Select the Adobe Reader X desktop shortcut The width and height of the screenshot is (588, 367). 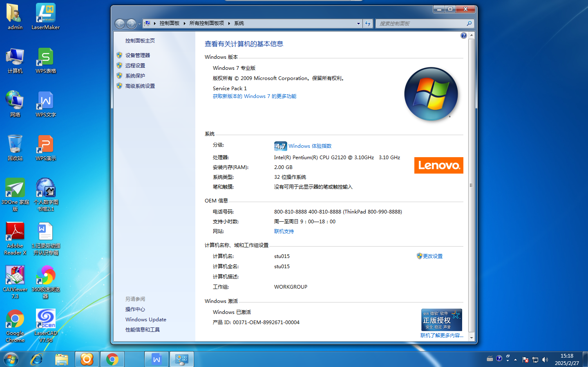click(15, 239)
